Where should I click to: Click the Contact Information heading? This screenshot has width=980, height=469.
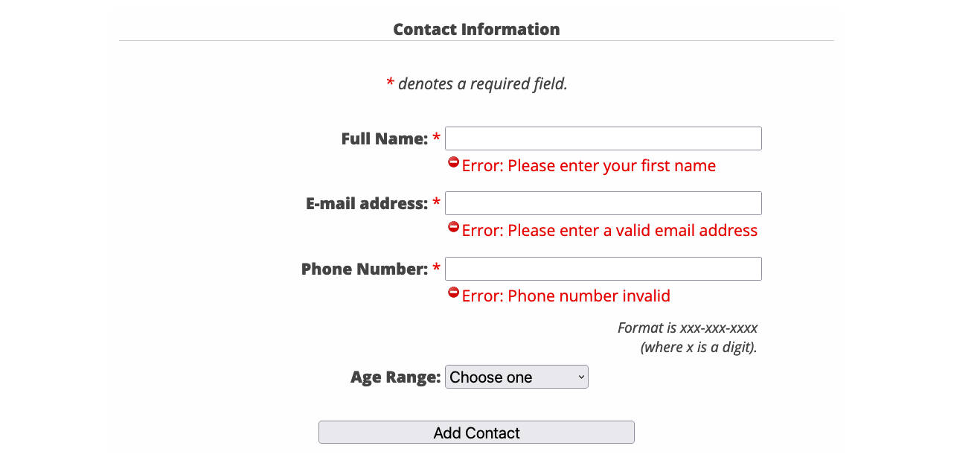(x=476, y=29)
